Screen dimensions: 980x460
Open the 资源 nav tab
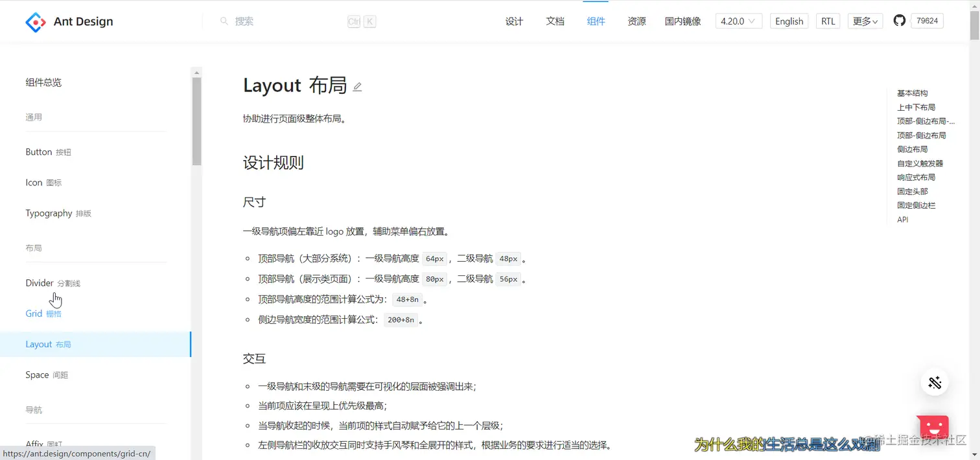tap(636, 21)
